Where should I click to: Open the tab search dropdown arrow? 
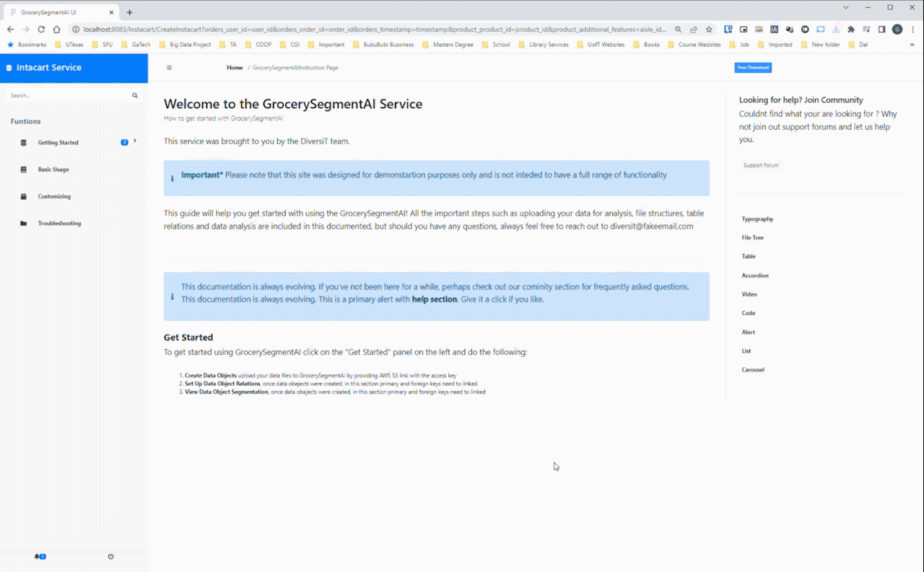(x=846, y=7)
